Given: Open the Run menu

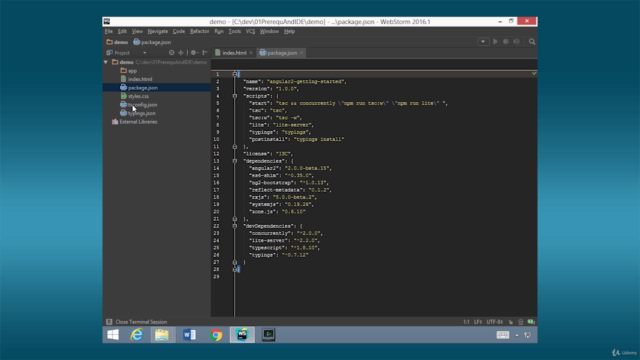Looking at the screenshot, I should (219, 31).
